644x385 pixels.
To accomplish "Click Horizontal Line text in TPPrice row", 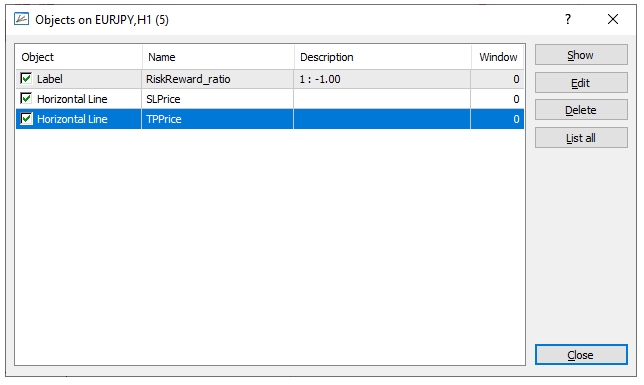I will pyautogui.click(x=72, y=119).
